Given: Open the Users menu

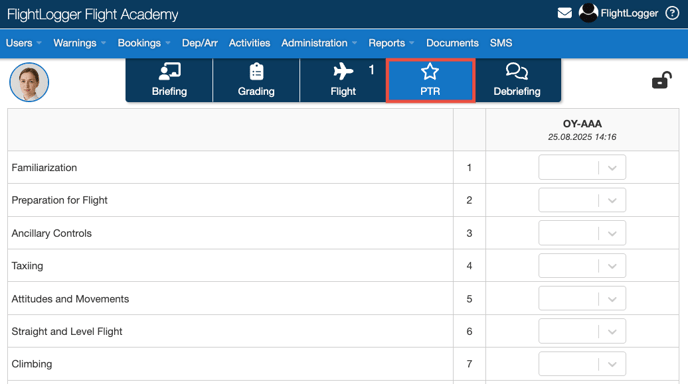Looking at the screenshot, I should [23, 43].
